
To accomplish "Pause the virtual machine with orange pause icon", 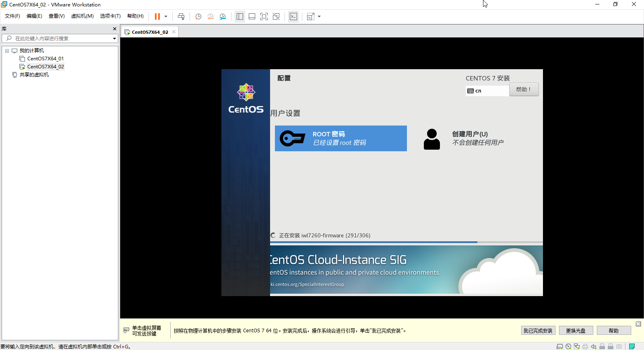I will tap(157, 16).
